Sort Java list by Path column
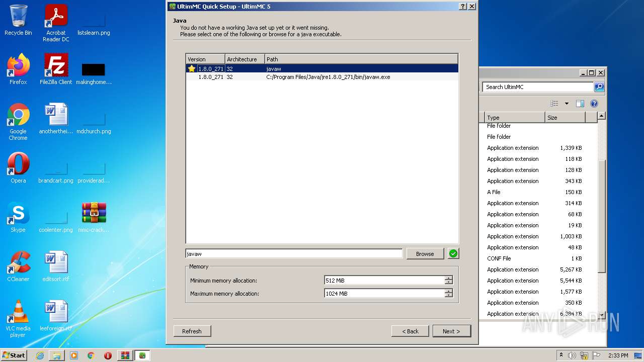The image size is (644, 362). pyautogui.click(x=361, y=59)
